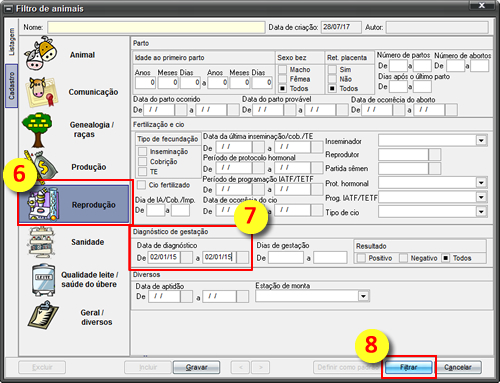Toggle Todos under Sexo bez

(x=283, y=89)
